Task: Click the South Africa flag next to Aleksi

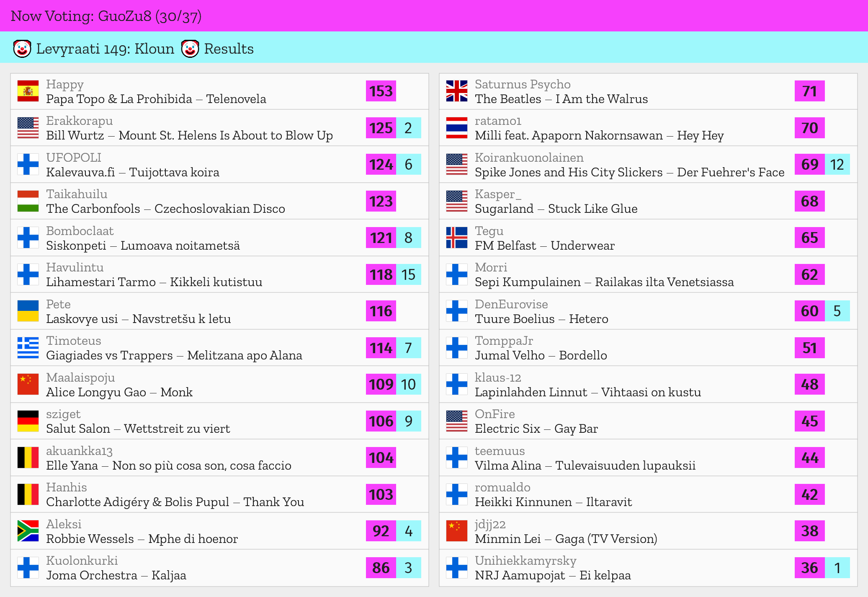Action: point(28,531)
